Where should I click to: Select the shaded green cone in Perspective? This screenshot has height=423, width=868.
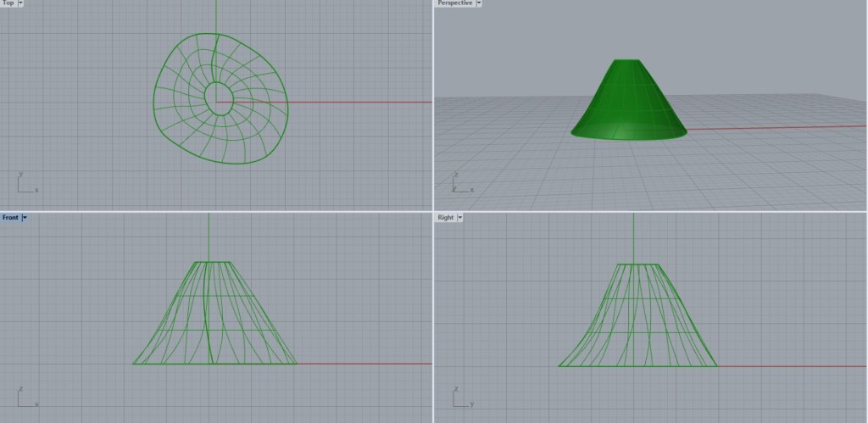[627, 106]
